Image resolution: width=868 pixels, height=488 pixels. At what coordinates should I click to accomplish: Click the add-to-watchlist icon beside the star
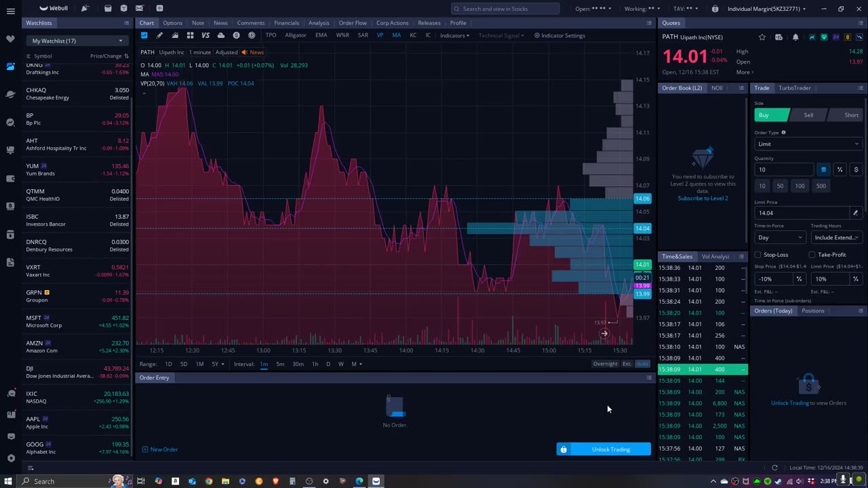pos(778,37)
